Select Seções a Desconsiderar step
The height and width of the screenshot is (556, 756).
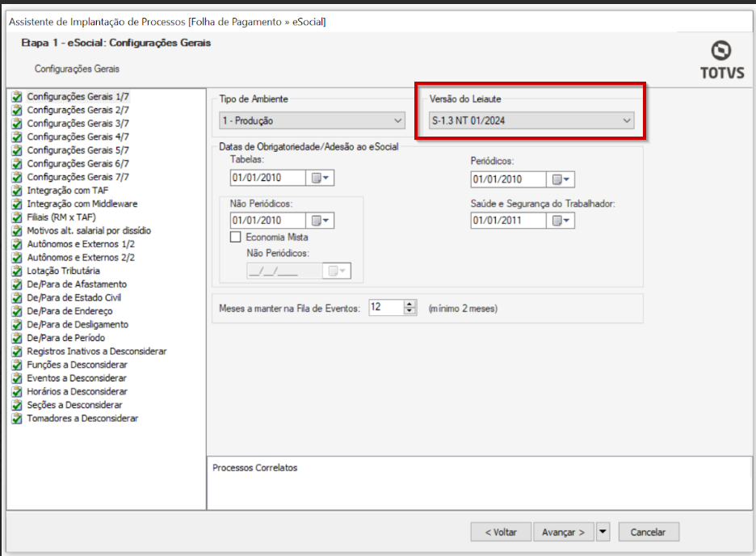74,405
